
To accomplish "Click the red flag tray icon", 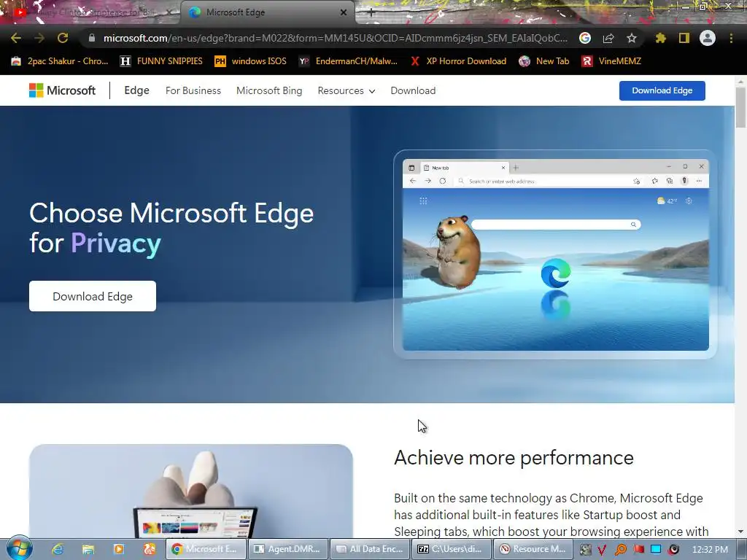I will 638,550.
